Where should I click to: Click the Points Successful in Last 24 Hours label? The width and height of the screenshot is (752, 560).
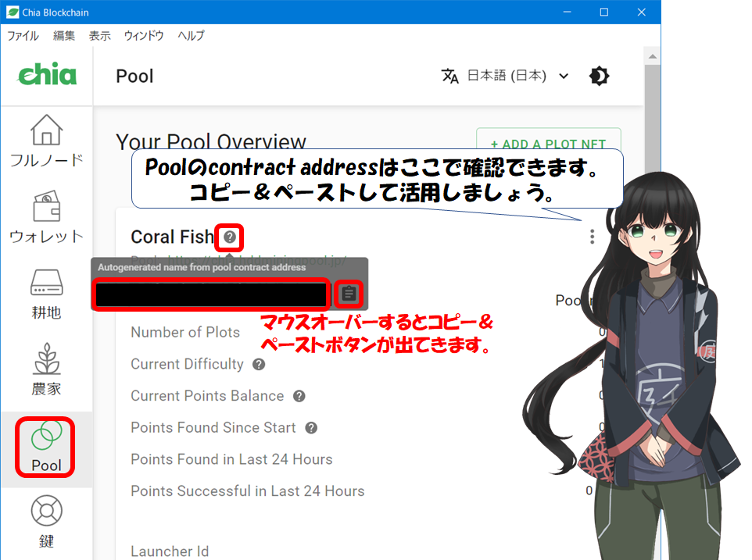(x=248, y=491)
